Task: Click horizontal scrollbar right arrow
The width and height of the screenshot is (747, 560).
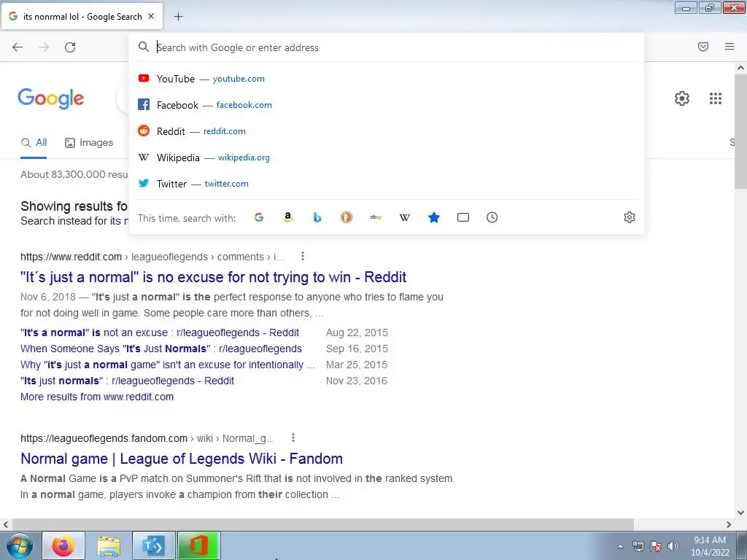Action: [729, 524]
